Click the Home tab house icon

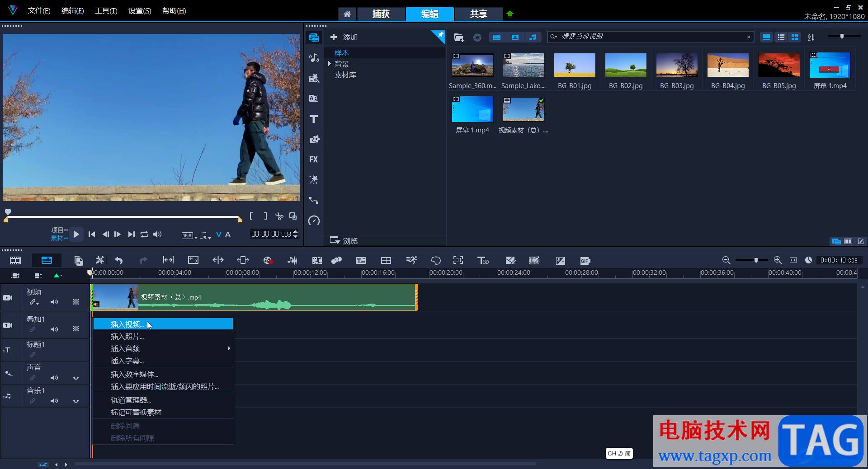coord(347,14)
